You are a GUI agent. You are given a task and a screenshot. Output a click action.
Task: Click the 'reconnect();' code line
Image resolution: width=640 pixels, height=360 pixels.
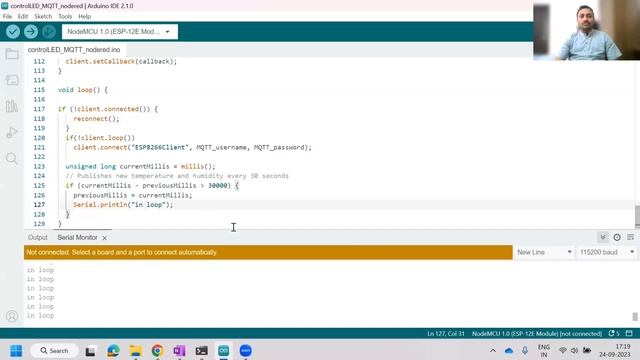(96, 119)
